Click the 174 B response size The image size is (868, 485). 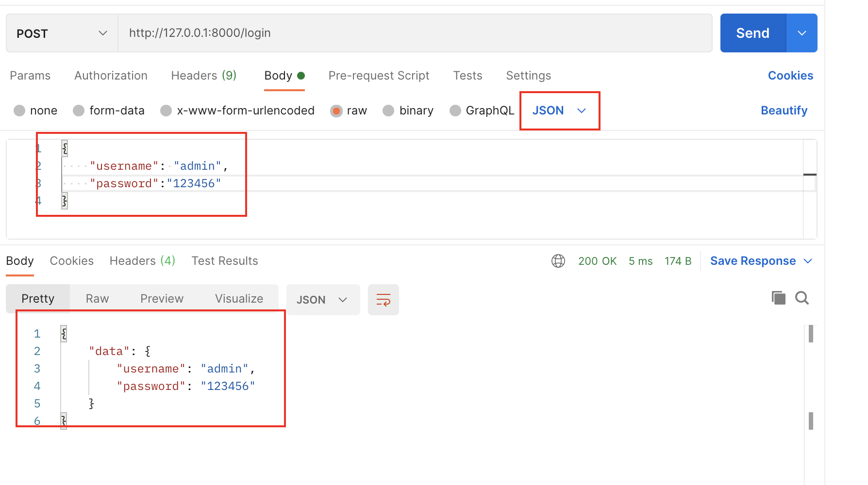(678, 261)
